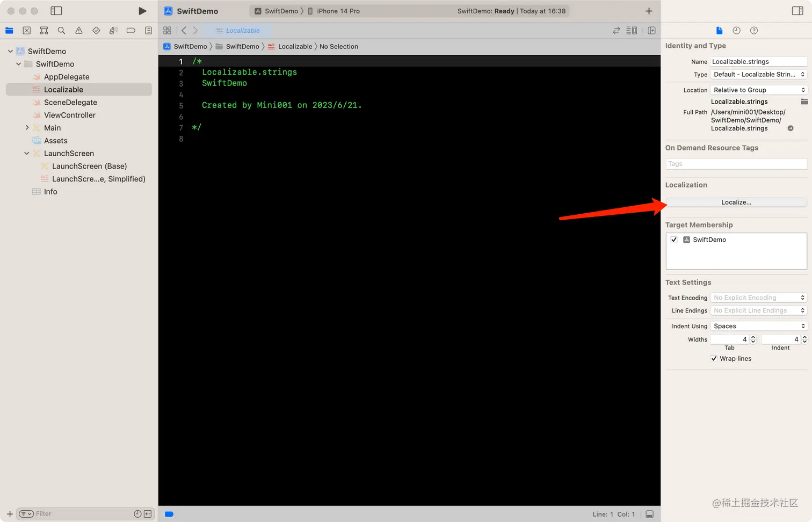This screenshot has width=812, height=522.
Task: Open the Breakpoint navigator
Action: point(131,31)
